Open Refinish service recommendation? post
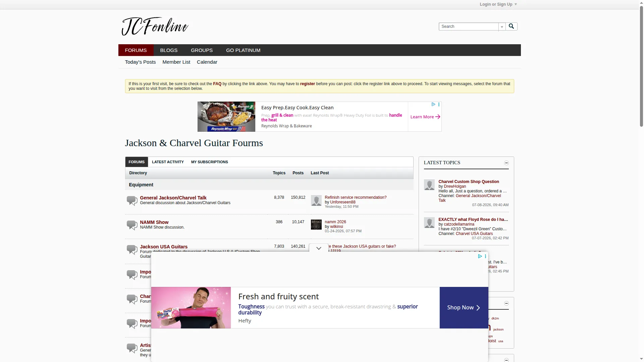 tap(356, 197)
